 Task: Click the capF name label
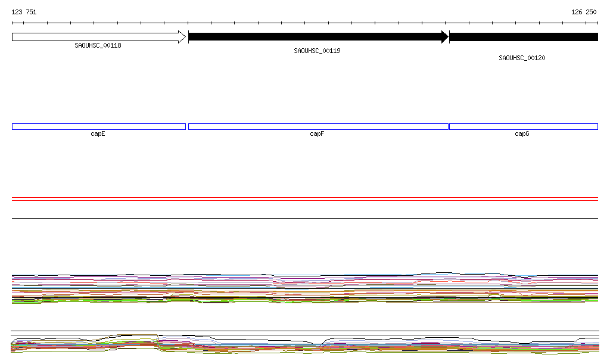pos(317,134)
